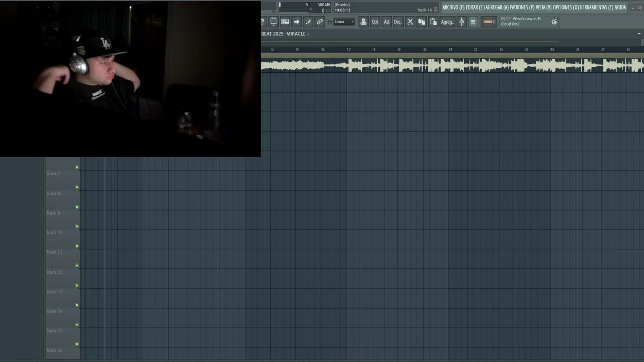644x362 pixels.
Task: Select the audio waveform clip
Action: (x=452, y=65)
